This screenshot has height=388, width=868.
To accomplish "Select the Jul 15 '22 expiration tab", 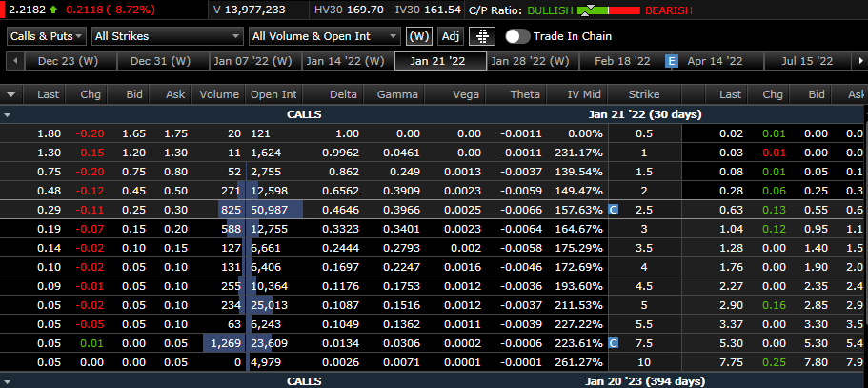I will [x=807, y=61].
